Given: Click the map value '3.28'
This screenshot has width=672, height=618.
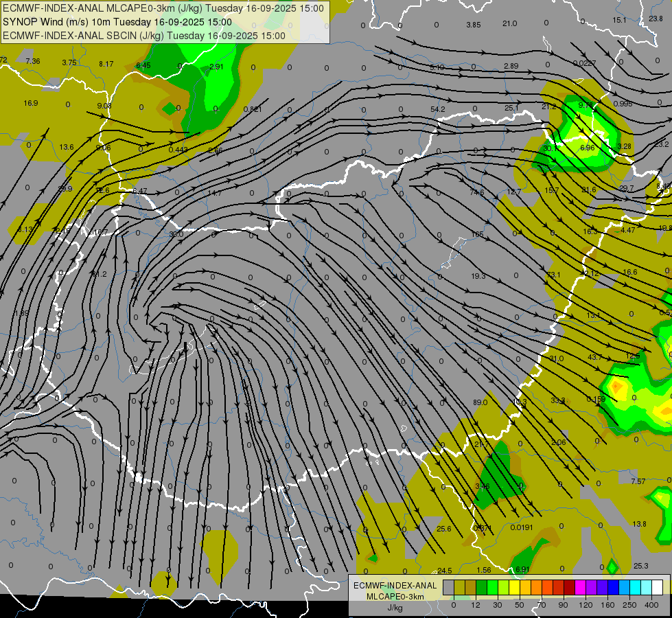Looking at the screenshot, I should click(625, 146).
